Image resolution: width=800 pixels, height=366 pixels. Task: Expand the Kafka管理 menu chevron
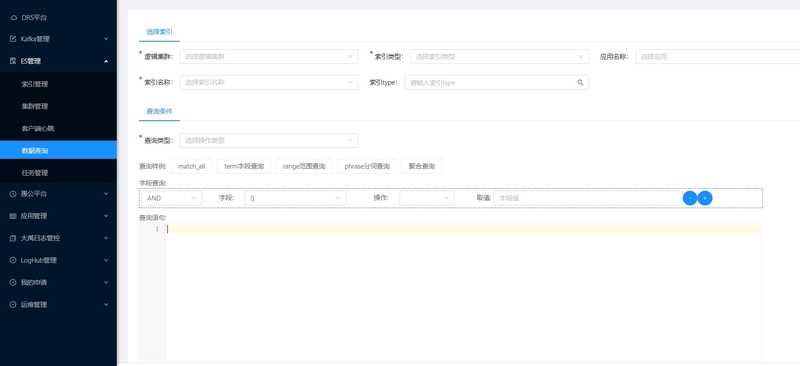(106, 39)
